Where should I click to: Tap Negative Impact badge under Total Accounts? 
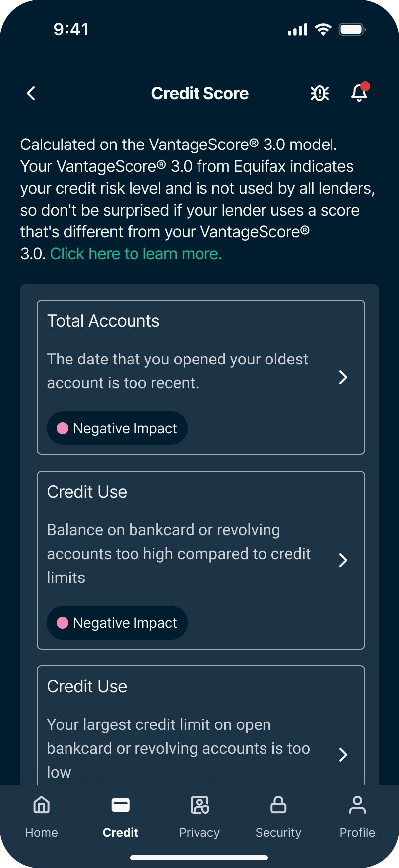(x=117, y=428)
